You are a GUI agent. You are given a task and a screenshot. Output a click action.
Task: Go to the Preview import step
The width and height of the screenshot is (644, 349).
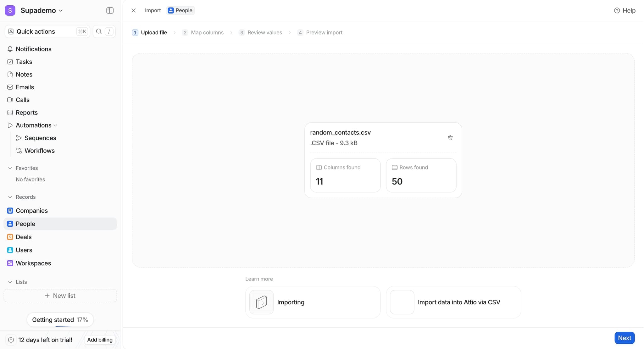coord(324,32)
